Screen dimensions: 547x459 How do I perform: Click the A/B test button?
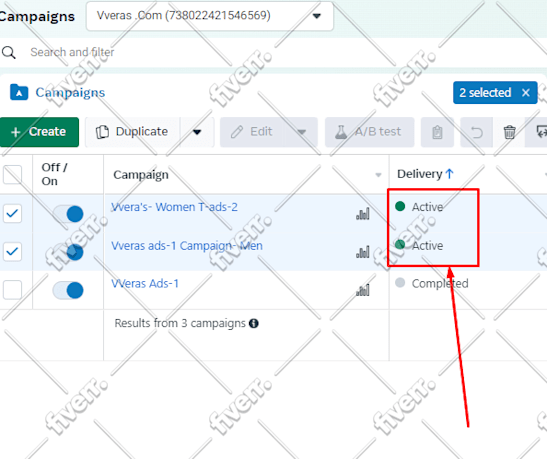(x=369, y=132)
